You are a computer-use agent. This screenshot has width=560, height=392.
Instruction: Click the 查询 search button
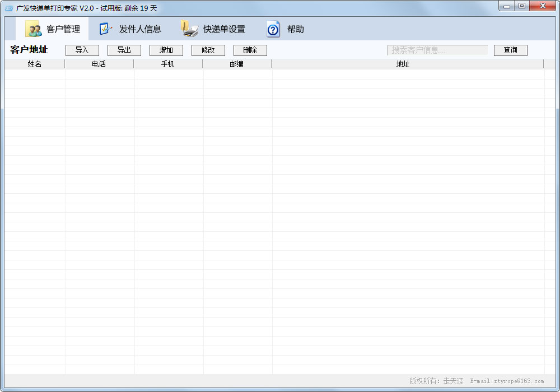click(x=510, y=50)
